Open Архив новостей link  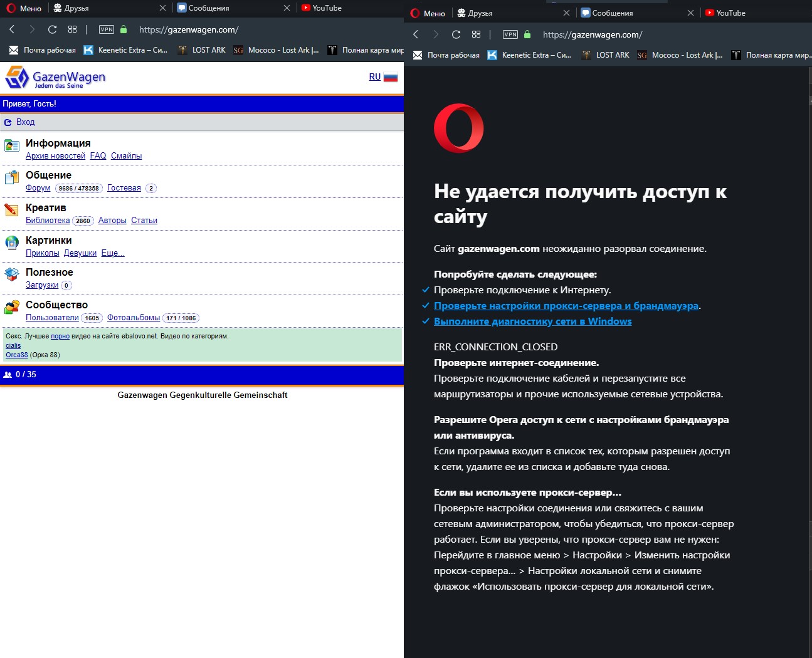tap(55, 156)
